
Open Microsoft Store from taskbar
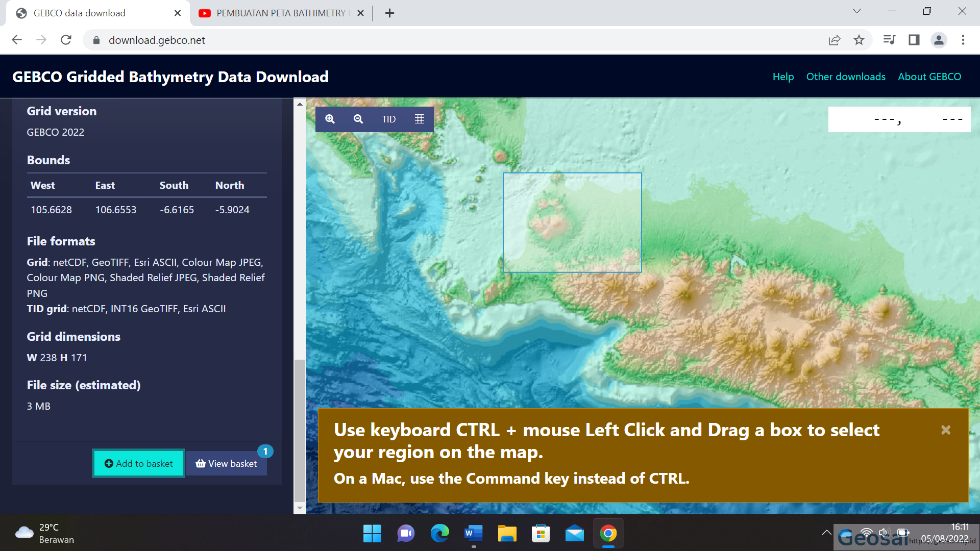tap(541, 534)
